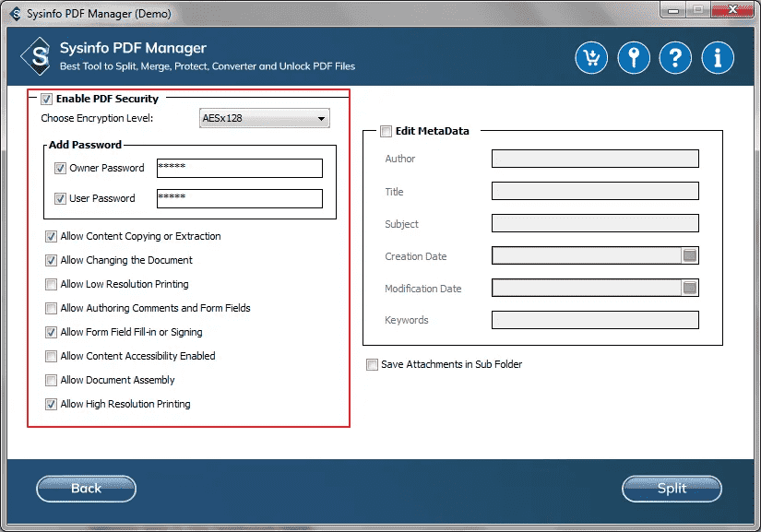Enable Allow Content Accessibility Enabled
This screenshot has height=532, width=761.
pos(51,357)
